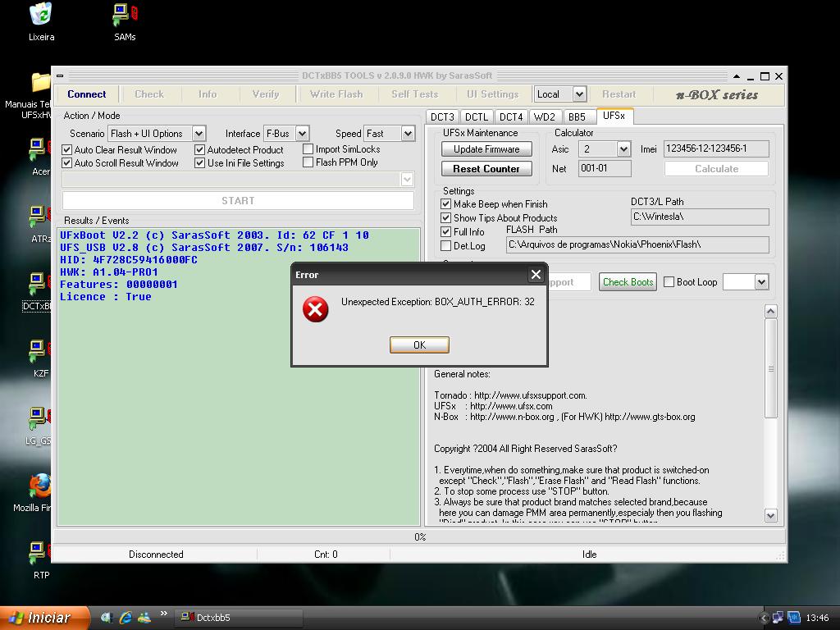Switch to the WD2 tab
Image resolution: width=840 pixels, height=630 pixels.
(x=545, y=116)
